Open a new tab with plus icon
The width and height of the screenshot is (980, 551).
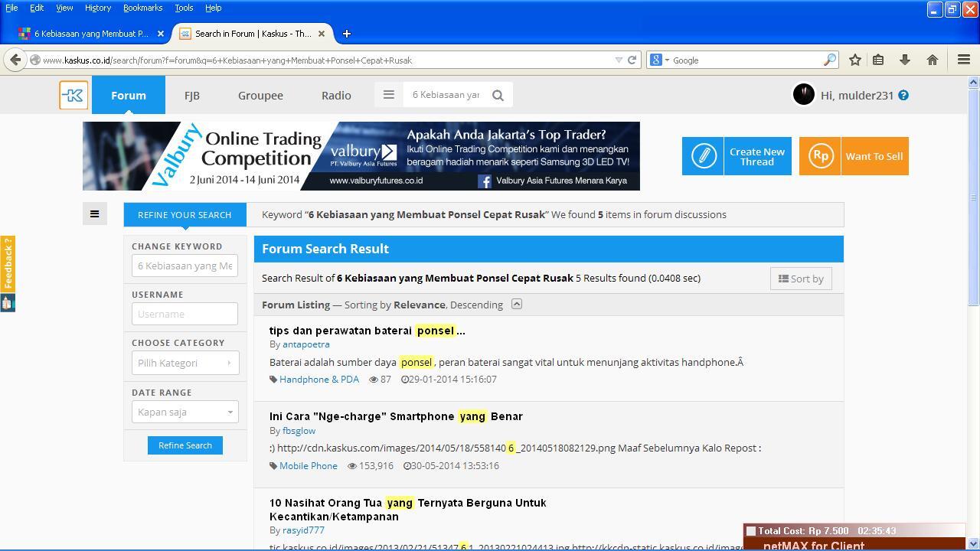pos(346,34)
